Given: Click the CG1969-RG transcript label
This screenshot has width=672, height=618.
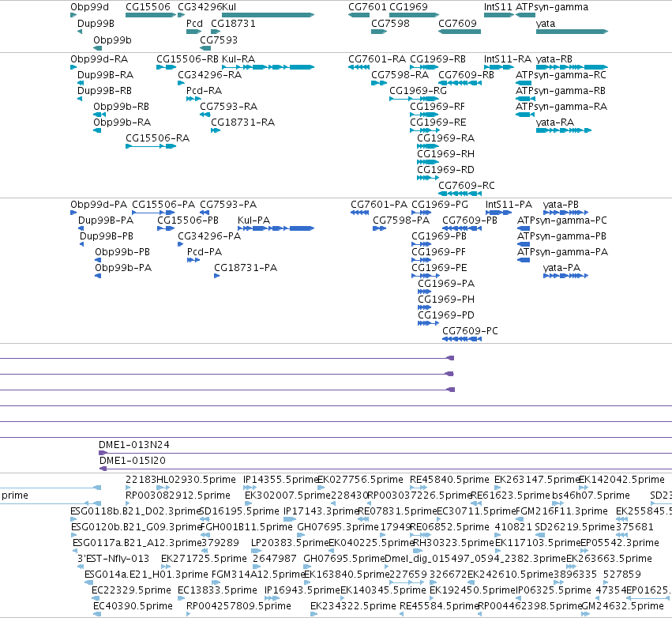Looking at the screenshot, I should (418, 91).
